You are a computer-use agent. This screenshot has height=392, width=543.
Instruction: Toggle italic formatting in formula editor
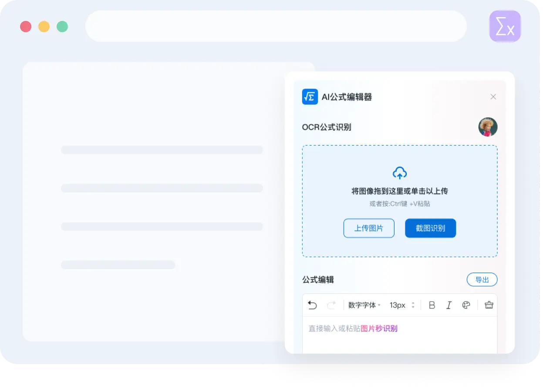pyautogui.click(x=449, y=305)
